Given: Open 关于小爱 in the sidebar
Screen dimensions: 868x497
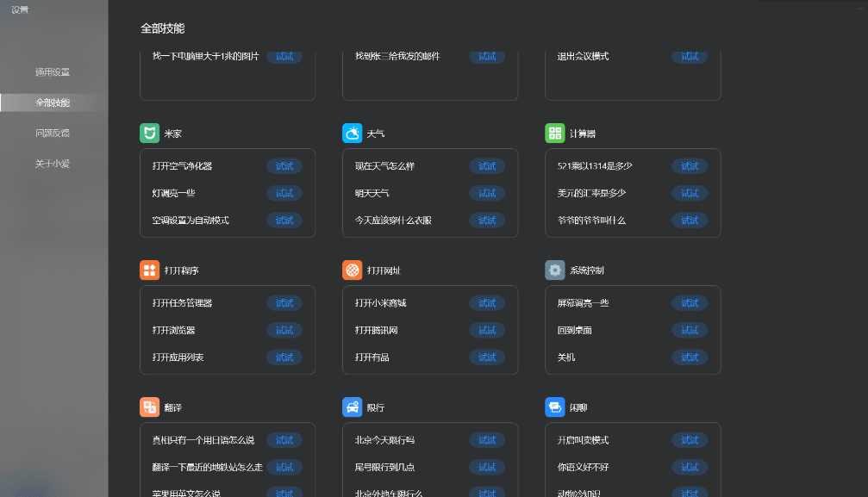Looking at the screenshot, I should point(53,164).
